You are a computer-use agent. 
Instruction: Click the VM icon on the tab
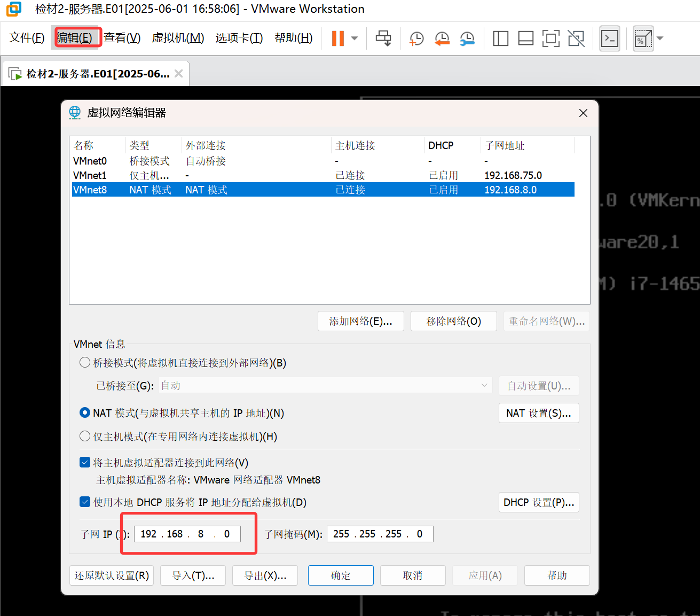click(15, 74)
